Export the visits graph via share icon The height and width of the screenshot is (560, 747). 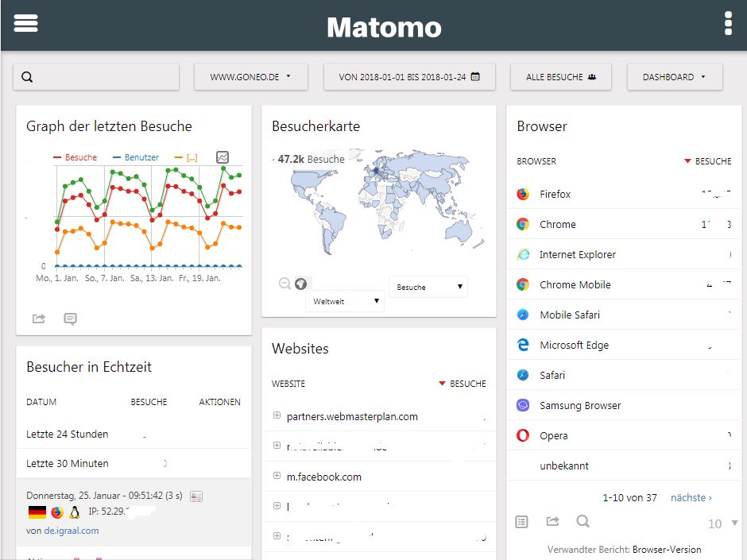(39, 318)
